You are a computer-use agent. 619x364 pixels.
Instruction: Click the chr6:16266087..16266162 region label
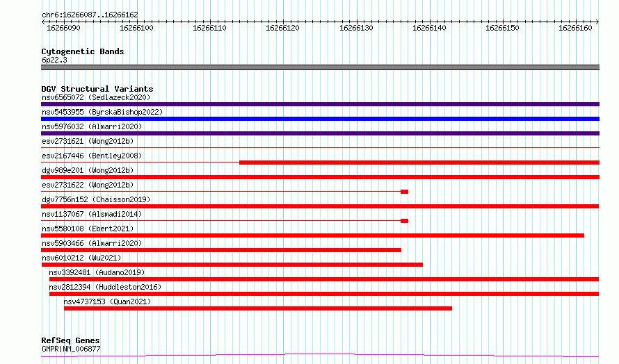pos(90,15)
